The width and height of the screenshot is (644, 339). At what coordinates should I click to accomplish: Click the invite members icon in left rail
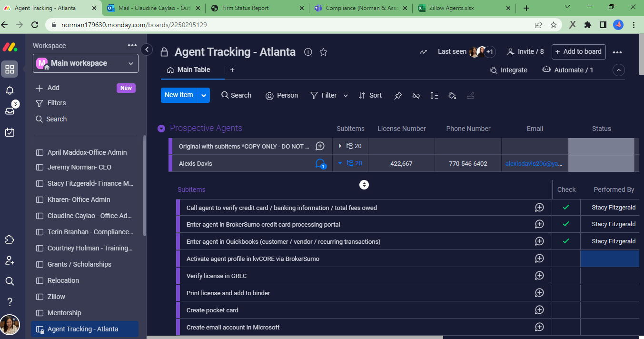click(x=10, y=260)
